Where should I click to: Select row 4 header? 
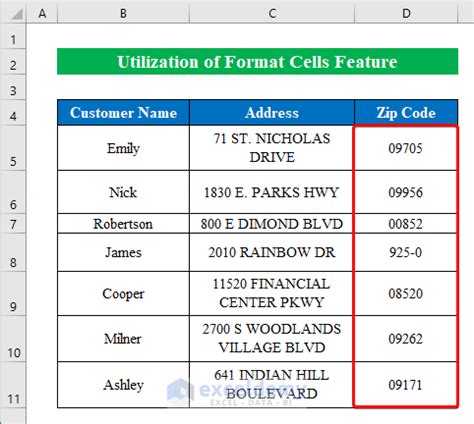click(13, 113)
